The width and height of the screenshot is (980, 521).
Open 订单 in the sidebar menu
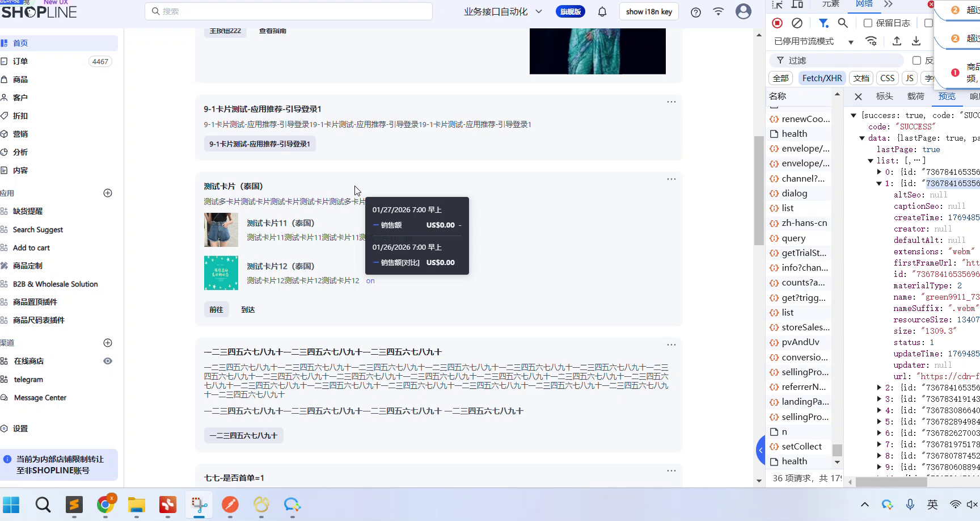[20, 61]
